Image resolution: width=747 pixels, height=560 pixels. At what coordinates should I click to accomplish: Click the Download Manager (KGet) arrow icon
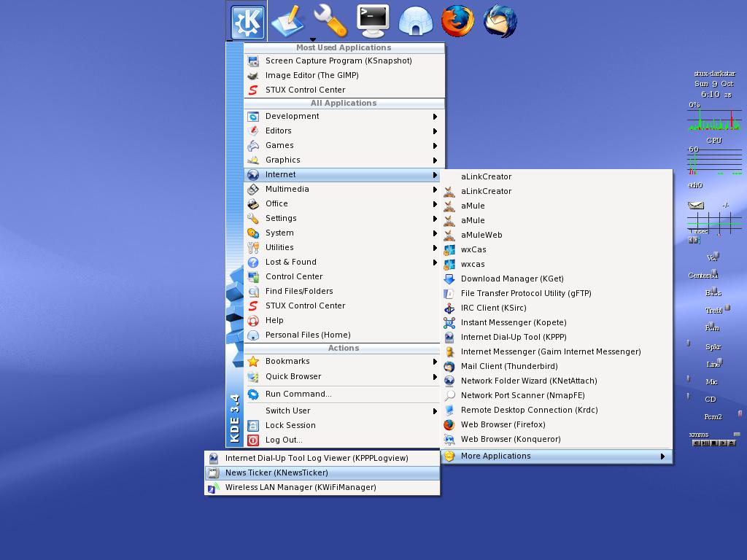449,279
